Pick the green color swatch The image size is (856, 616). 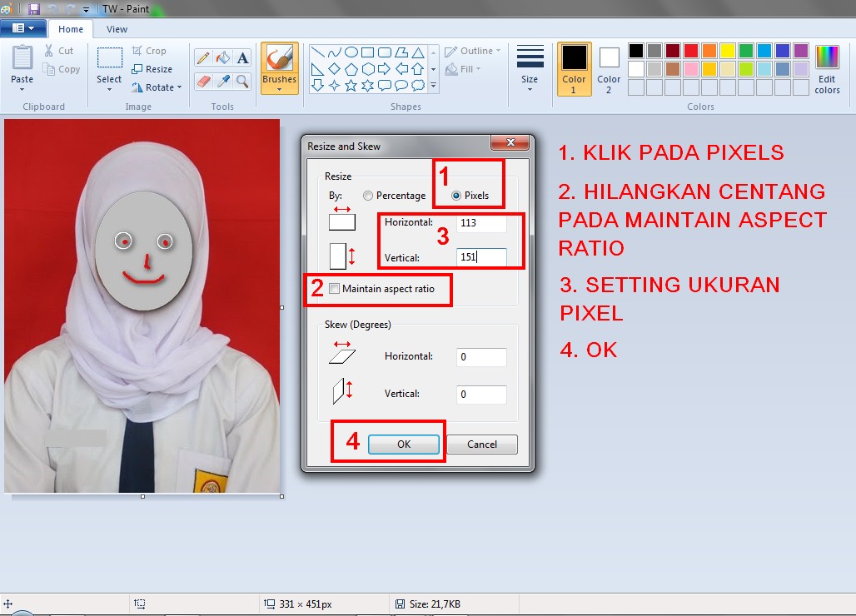point(746,51)
